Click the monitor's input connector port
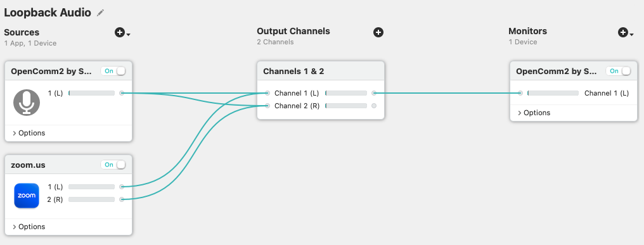The width and height of the screenshot is (644, 245). point(520,93)
